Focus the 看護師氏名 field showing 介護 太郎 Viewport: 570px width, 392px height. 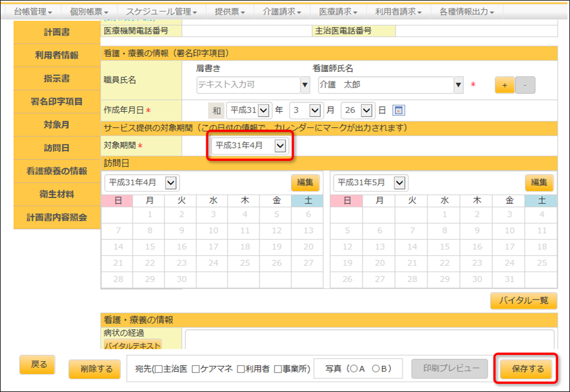386,85
